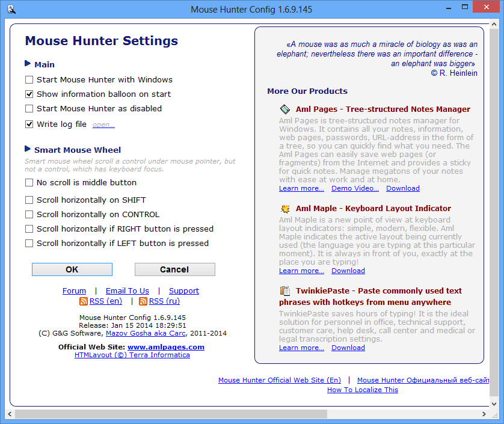This screenshot has height=424, width=504.
Task: Open Mouse Hunter Russian official site link
Action: point(423,380)
